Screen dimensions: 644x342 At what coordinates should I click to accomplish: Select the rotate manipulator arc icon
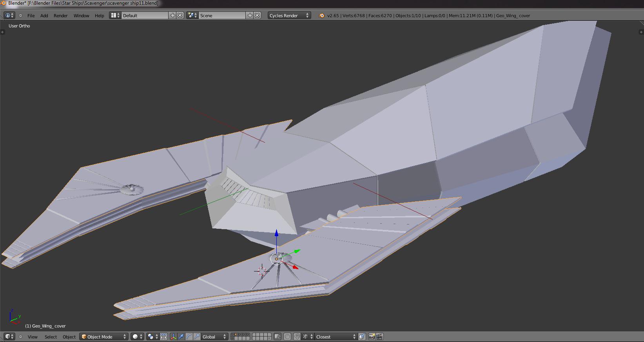pyautogui.click(x=189, y=337)
